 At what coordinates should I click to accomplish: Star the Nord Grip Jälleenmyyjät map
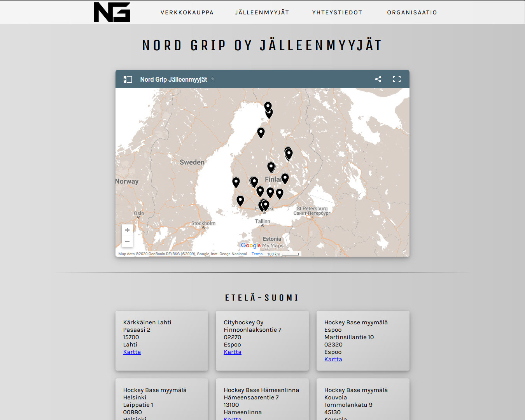click(213, 79)
